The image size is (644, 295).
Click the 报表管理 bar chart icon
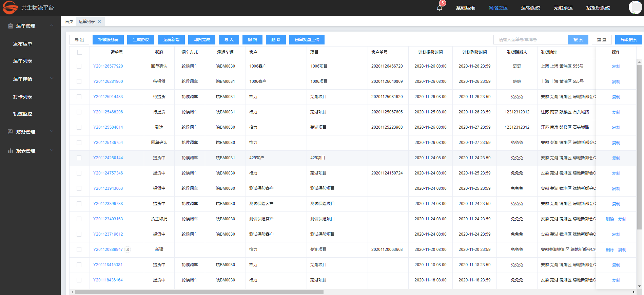click(11, 151)
